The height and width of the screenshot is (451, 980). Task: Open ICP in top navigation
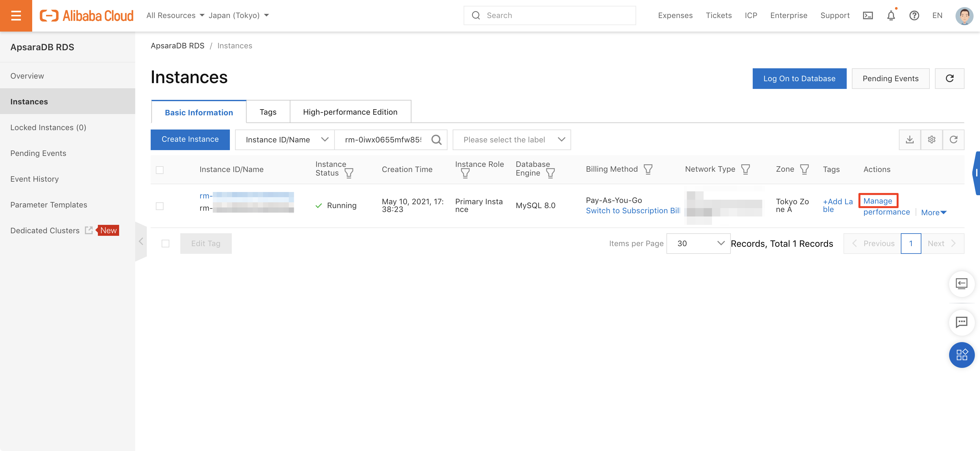pos(751,15)
